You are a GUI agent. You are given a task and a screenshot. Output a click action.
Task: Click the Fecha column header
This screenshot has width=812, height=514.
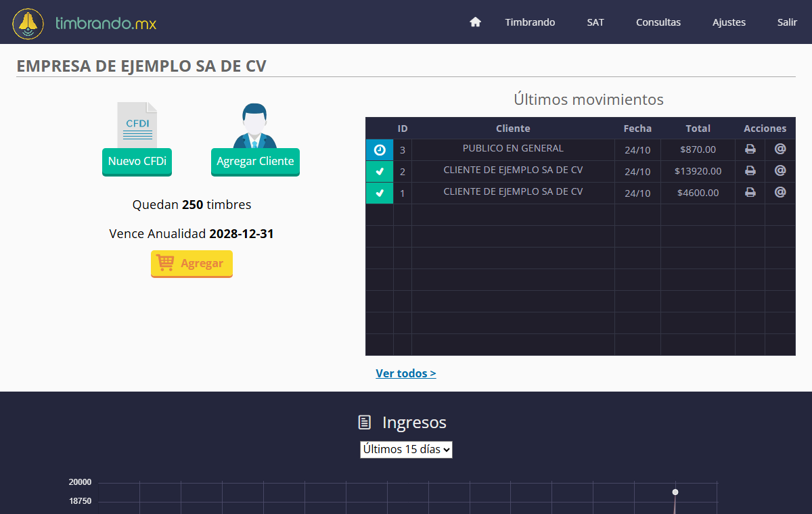[637, 128]
